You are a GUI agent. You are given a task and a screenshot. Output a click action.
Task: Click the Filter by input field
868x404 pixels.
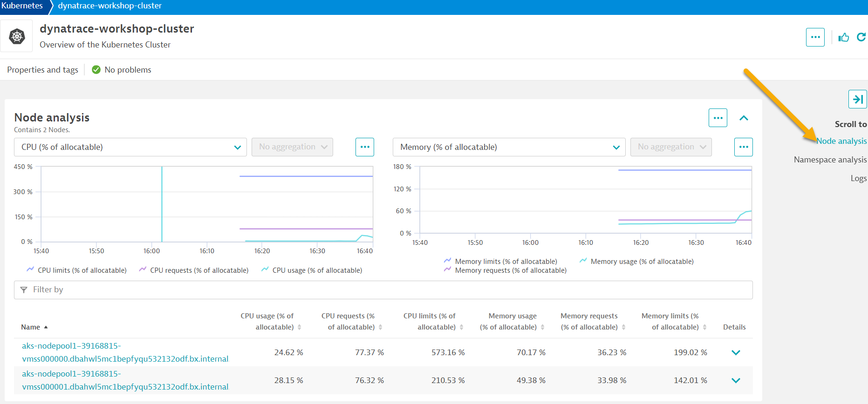[x=383, y=290]
